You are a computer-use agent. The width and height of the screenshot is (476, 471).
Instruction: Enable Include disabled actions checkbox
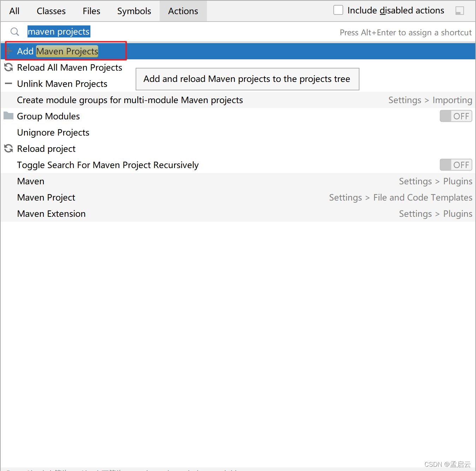(338, 10)
